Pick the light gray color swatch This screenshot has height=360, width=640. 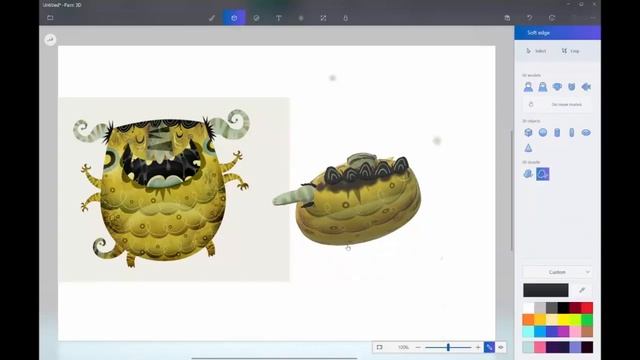540,307
